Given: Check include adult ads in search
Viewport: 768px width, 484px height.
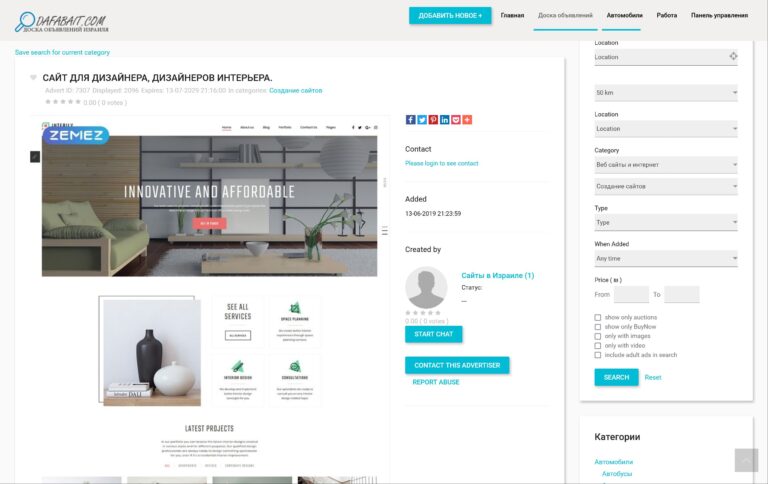Looking at the screenshot, I should (597, 355).
